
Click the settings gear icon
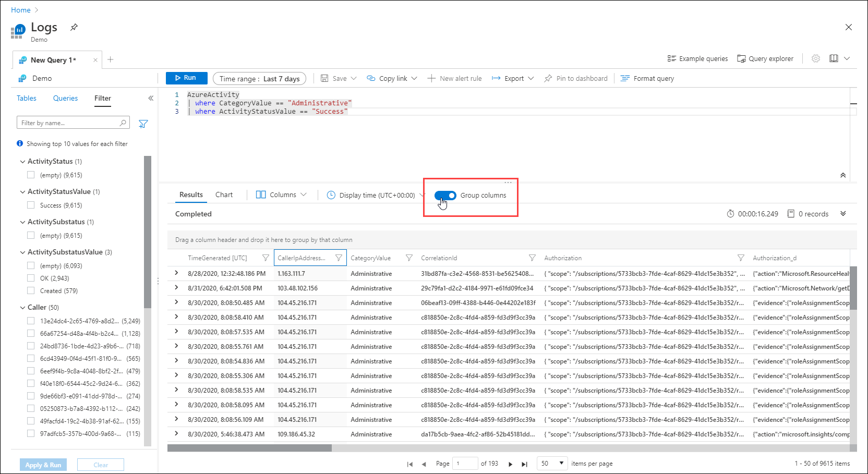tap(816, 58)
